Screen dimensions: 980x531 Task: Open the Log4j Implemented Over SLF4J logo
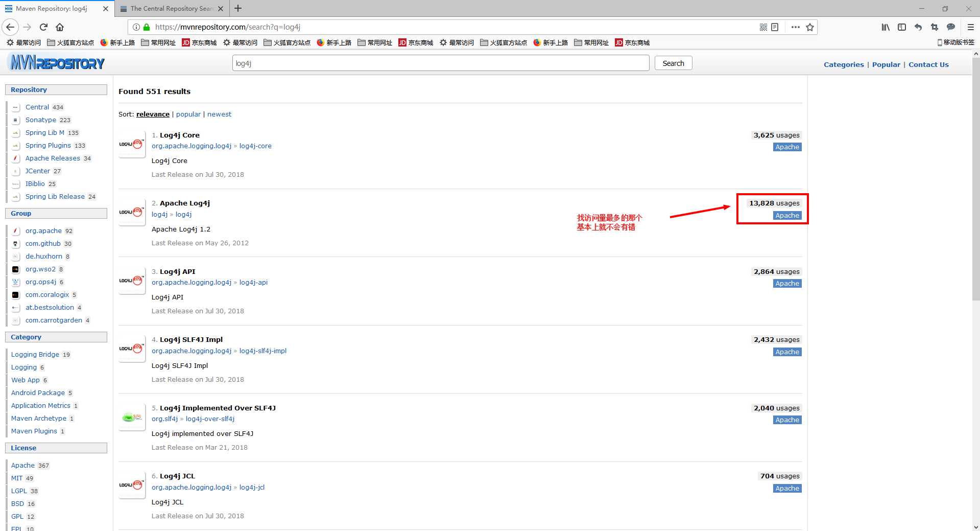point(132,418)
